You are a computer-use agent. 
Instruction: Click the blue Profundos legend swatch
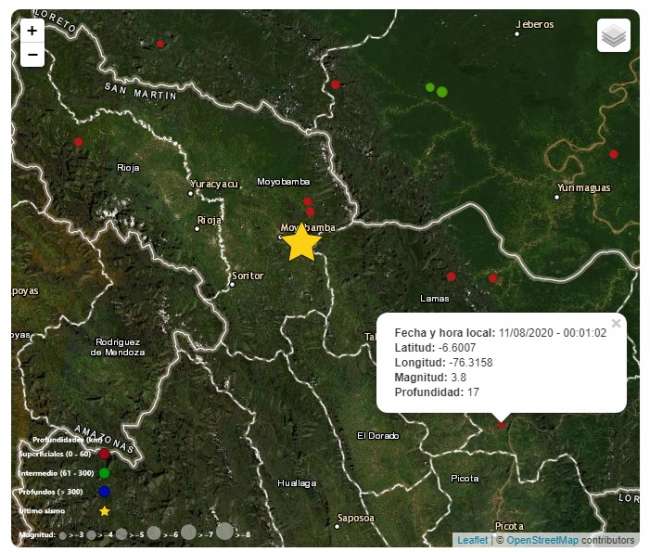(105, 492)
